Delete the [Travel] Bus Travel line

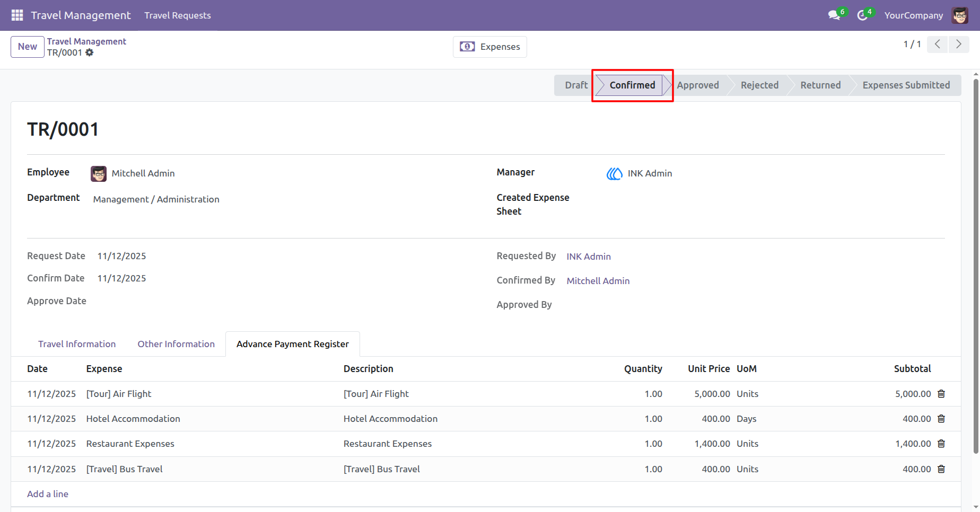point(941,469)
